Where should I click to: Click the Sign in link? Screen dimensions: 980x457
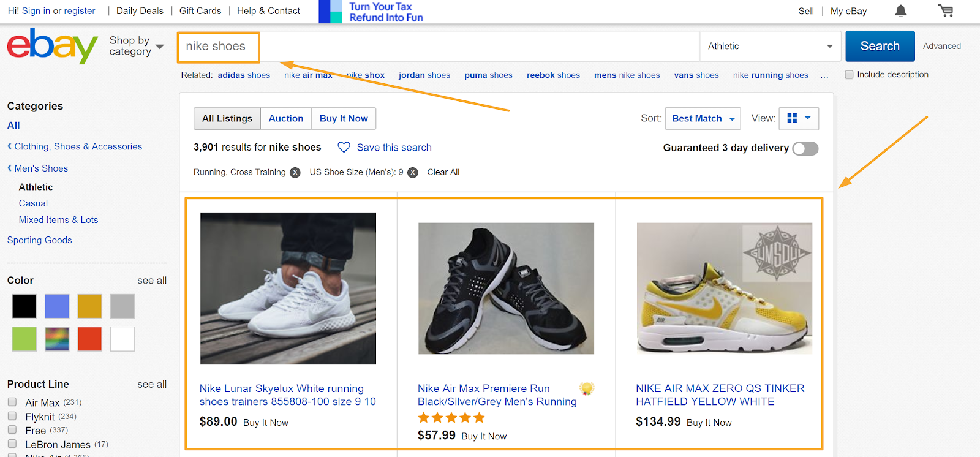pyautogui.click(x=36, y=11)
